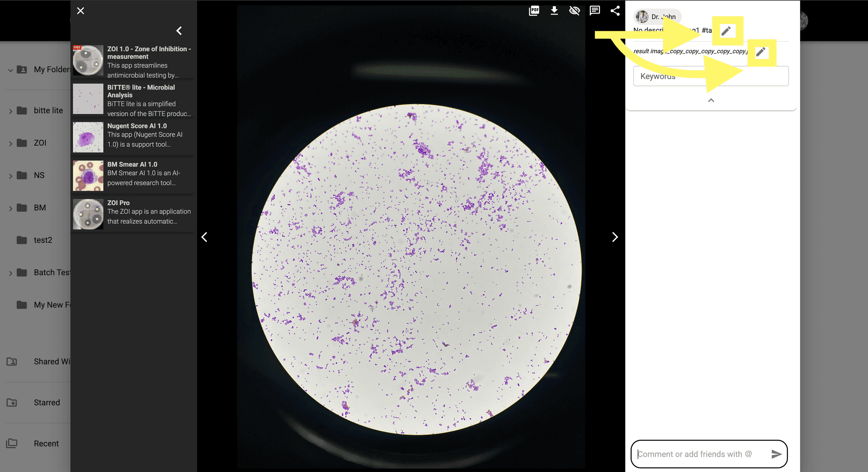The height and width of the screenshot is (472, 868).
Task: Open the comments panel icon
Action: click(595, 11)
